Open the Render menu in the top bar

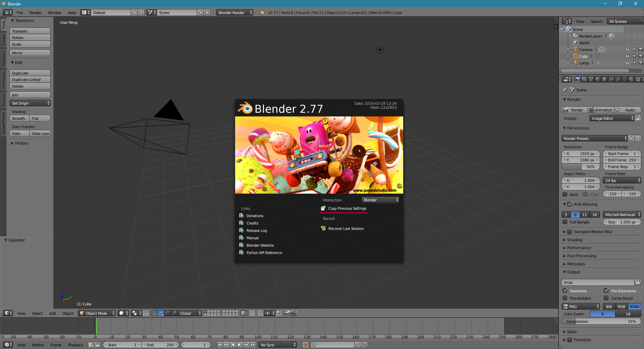point(35,12)
